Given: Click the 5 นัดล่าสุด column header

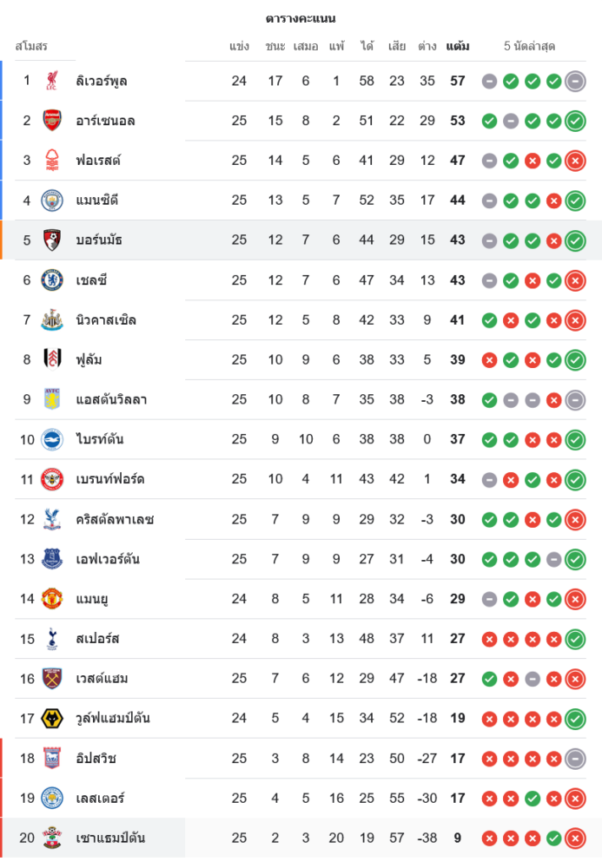Looking at the screenshot, I should [x=529, y=46].
